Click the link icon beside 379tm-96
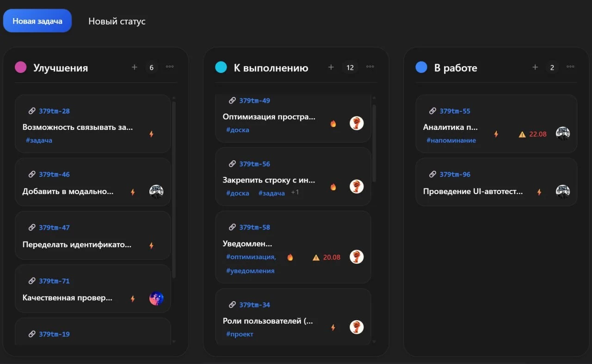This screenshot has width=592, height=364. click(432, 174)
